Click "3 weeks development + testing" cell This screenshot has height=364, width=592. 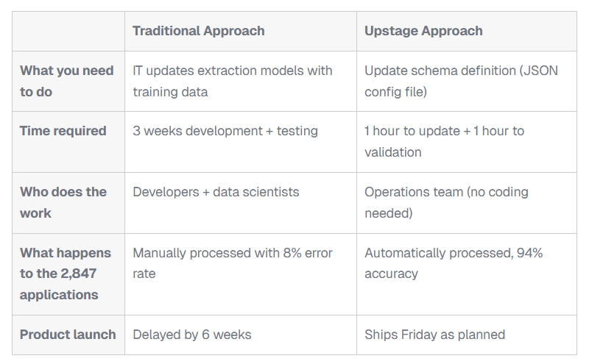225,131
